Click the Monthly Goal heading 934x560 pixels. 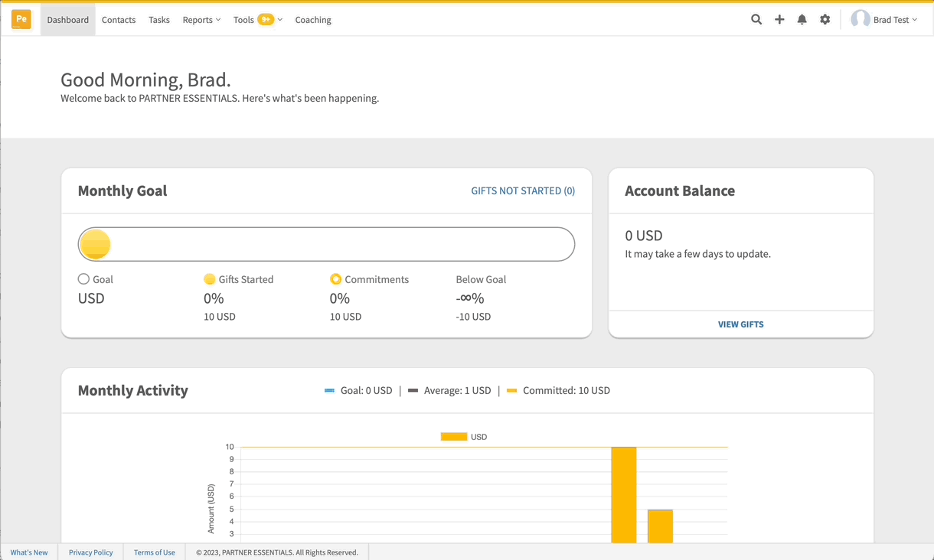tap(122, 191)
